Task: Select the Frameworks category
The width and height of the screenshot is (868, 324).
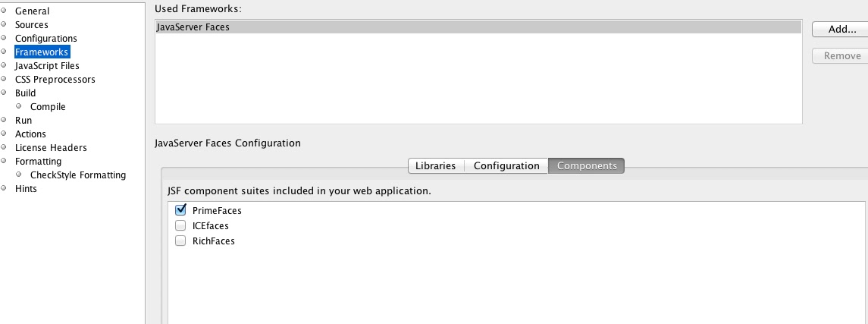Action: 42,52
